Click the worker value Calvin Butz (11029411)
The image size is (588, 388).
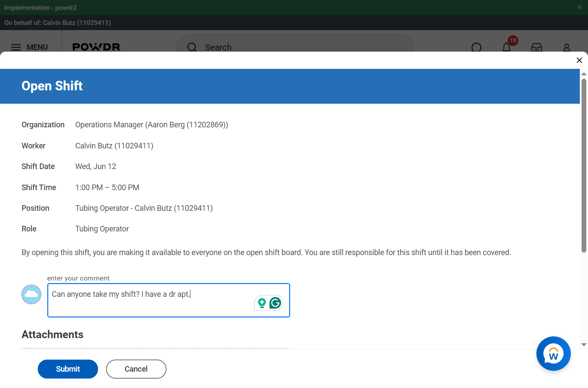pos(114,146)
